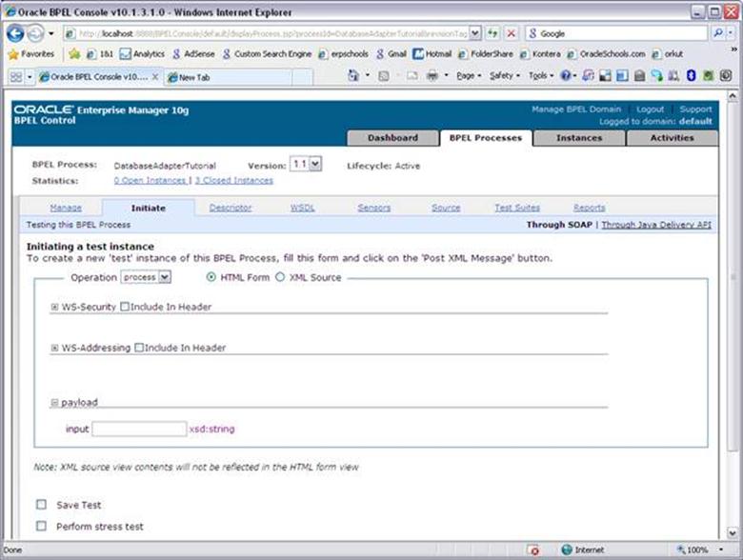
Task: Open the Analytics favorites shortcut
Action: [142, 54]
